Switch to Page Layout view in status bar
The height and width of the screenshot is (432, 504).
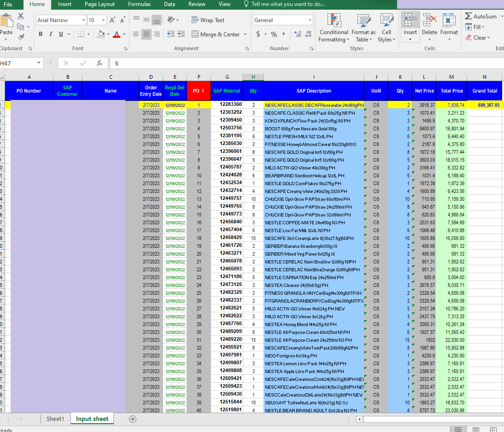pyautogui.click(x=476, y=429)
